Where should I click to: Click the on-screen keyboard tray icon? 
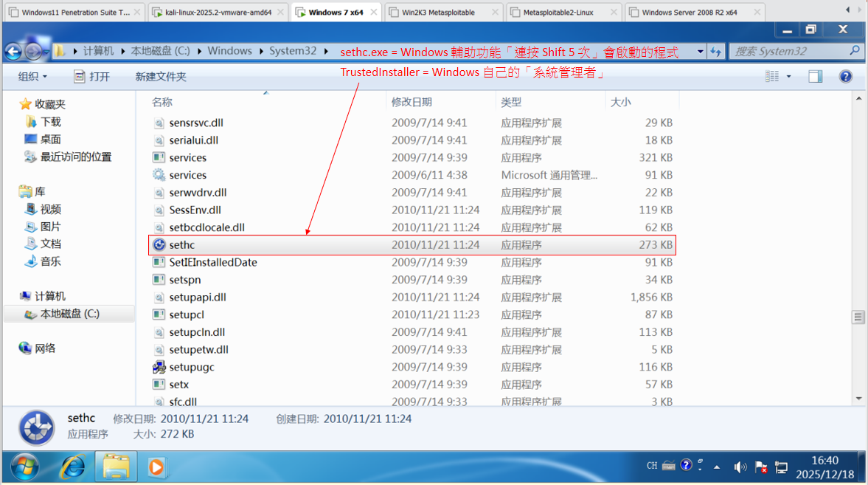click(669, 466)
